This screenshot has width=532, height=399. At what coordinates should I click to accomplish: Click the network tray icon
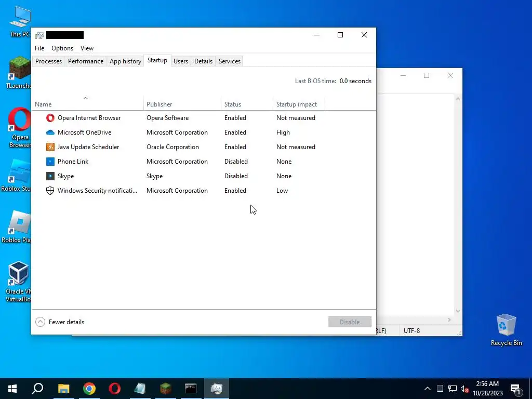[453, 389]
